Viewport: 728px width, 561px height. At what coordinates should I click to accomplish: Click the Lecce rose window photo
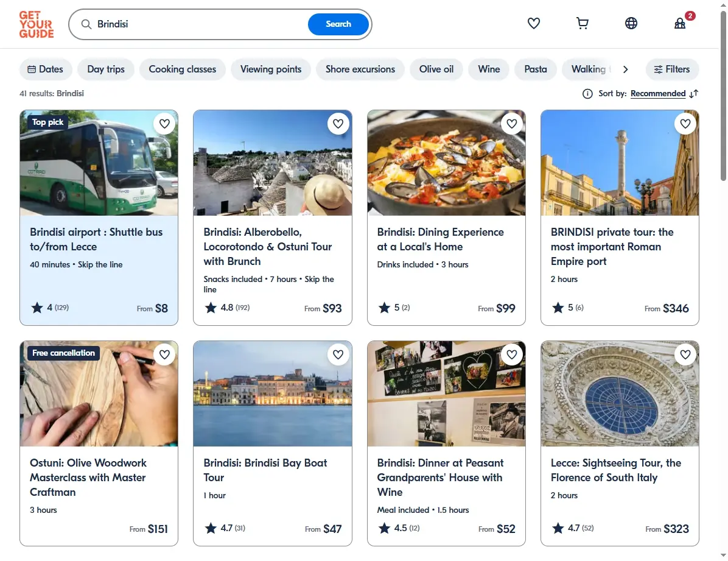[x=620, y=393]
